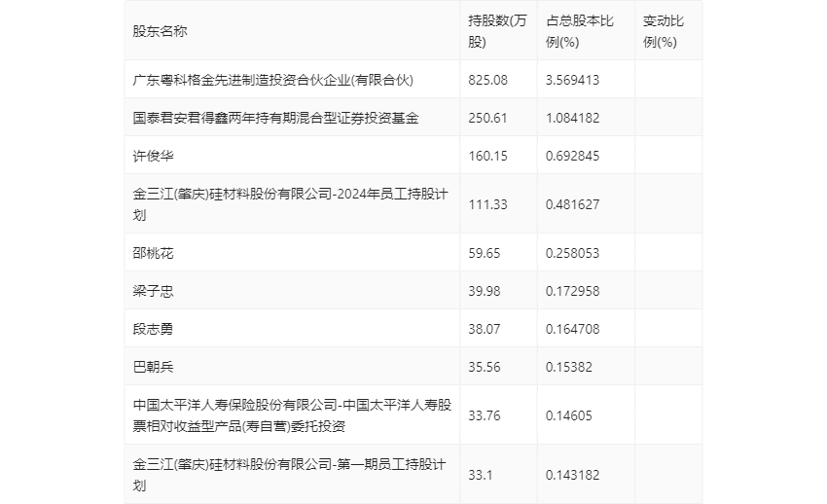The height and width of the screenshot is (504, 827).
Task: Click the 33.76 shares value
Action: [x=485, y=415]
